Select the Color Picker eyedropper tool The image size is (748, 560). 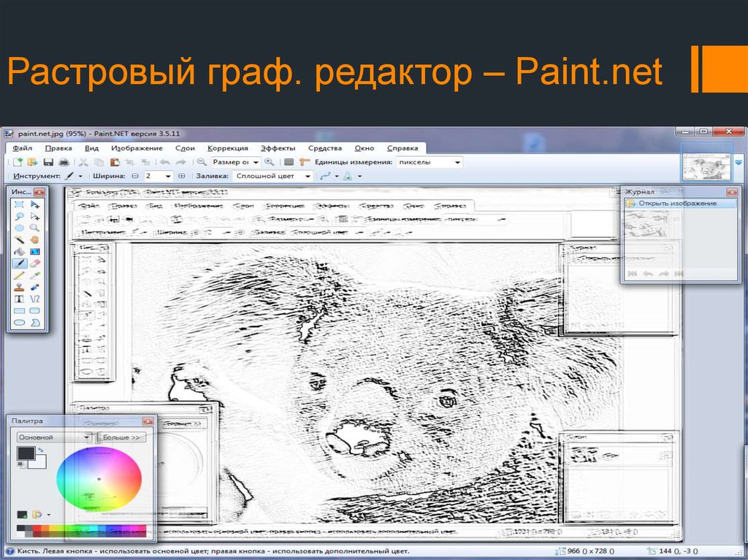coord(35,275)
